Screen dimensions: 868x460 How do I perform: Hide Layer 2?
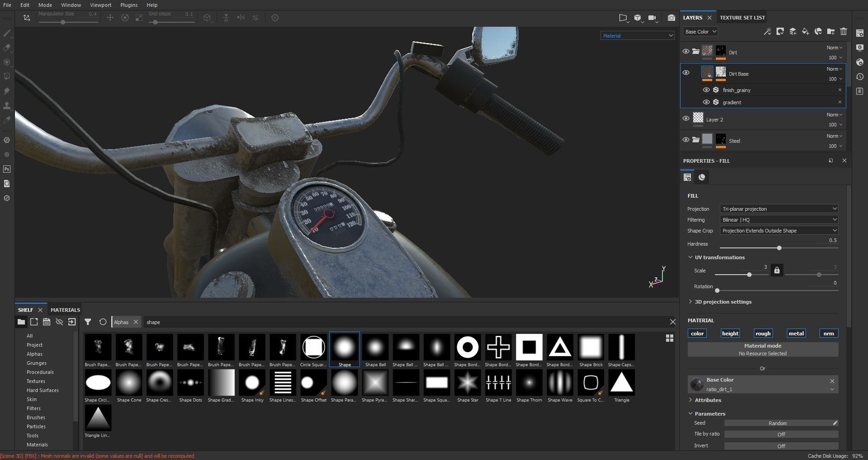(686, 119)
